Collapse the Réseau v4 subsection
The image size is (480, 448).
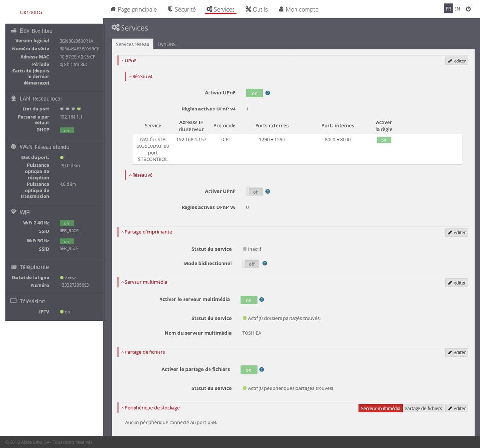click(x=141, y=76)
